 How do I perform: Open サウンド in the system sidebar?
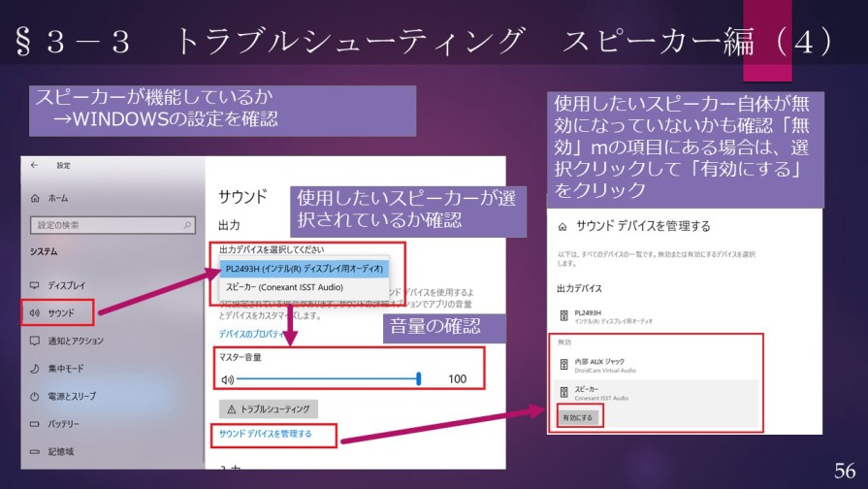(58, 312)
